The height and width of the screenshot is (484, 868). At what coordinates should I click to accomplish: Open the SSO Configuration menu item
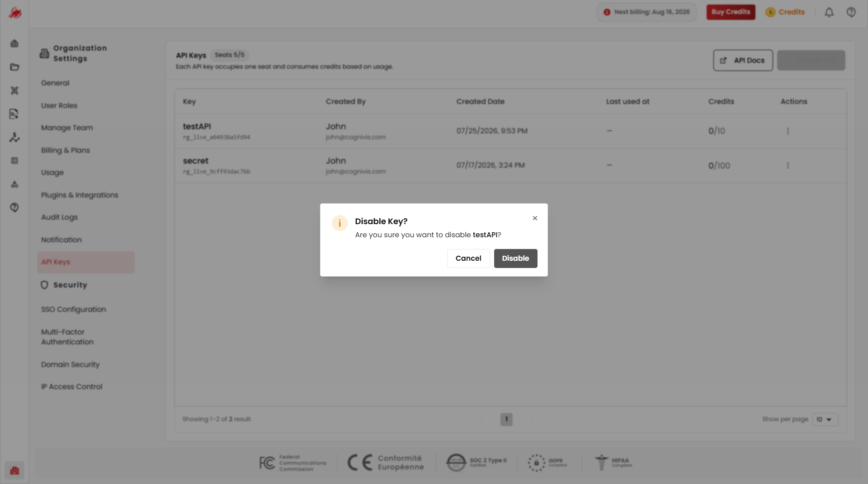74,310
